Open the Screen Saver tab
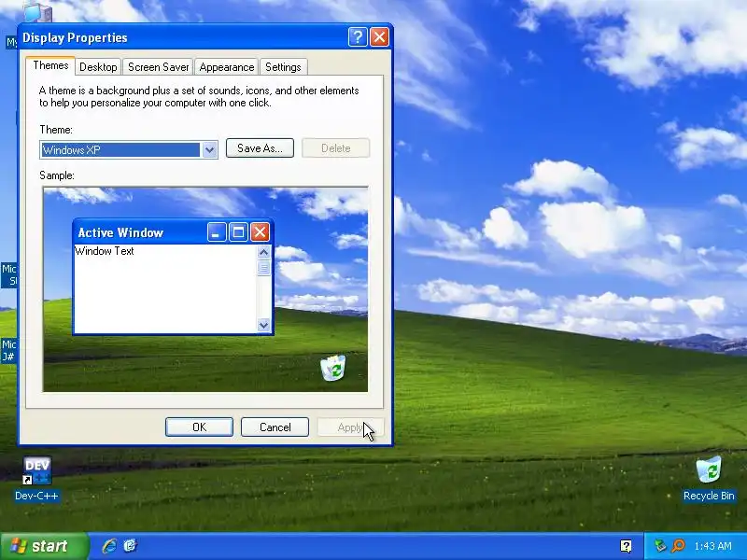Screen dimensions: 747x560 point(158,67)
